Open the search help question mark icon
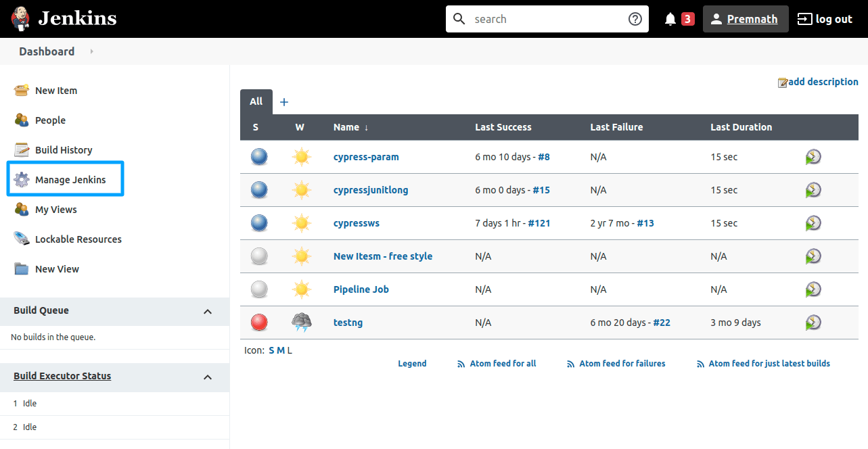868x449 pixels. (x=635, y=18)
